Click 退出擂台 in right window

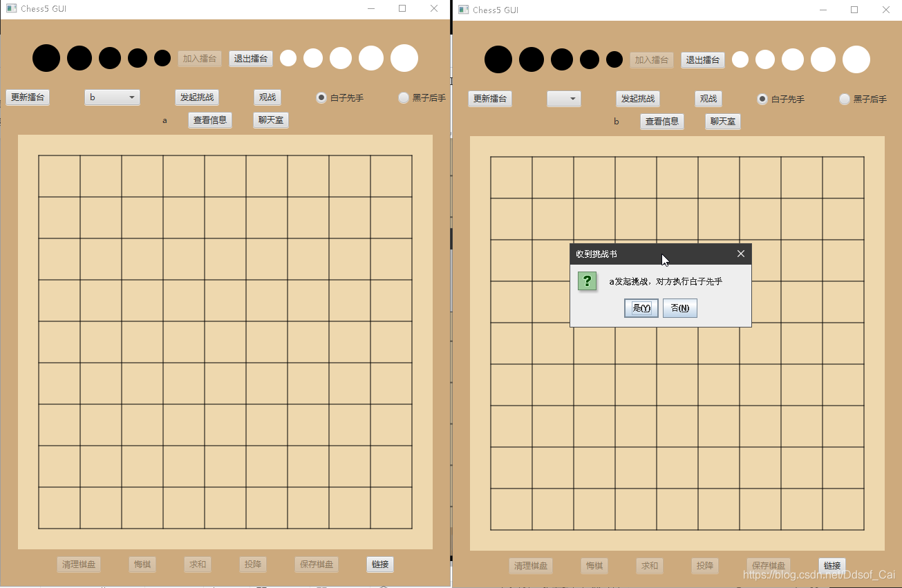703,60
